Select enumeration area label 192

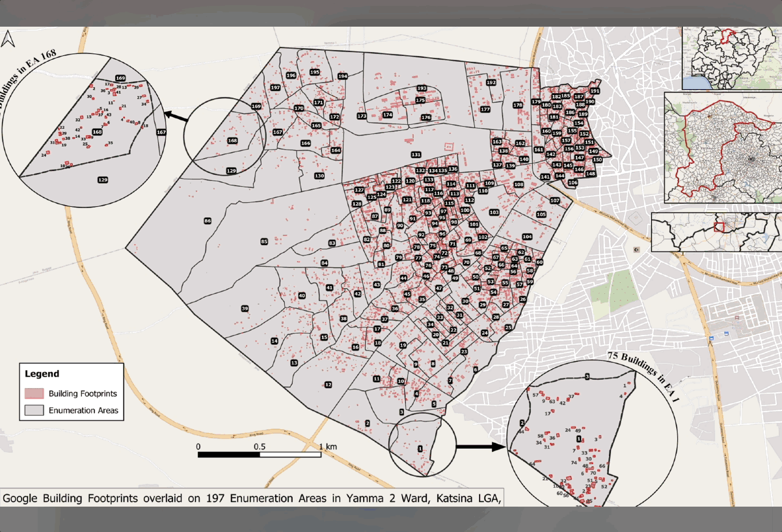point(491,83)
